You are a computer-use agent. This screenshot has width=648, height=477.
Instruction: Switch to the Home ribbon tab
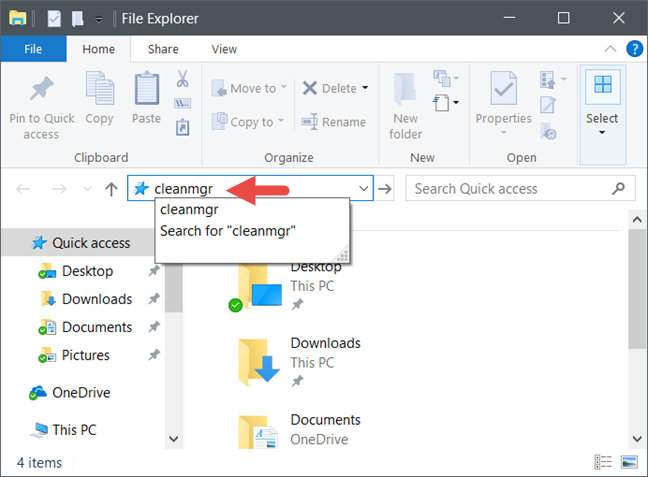pyautogui.click(x=99, y=49)
